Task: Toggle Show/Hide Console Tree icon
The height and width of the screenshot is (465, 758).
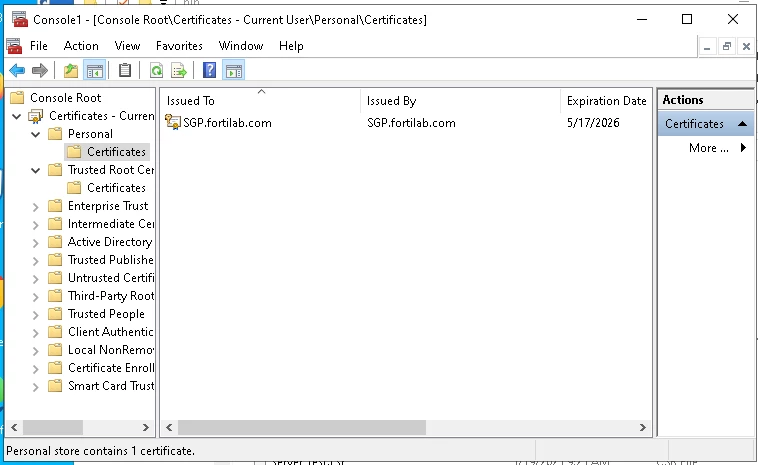Action: coord(95,71)
